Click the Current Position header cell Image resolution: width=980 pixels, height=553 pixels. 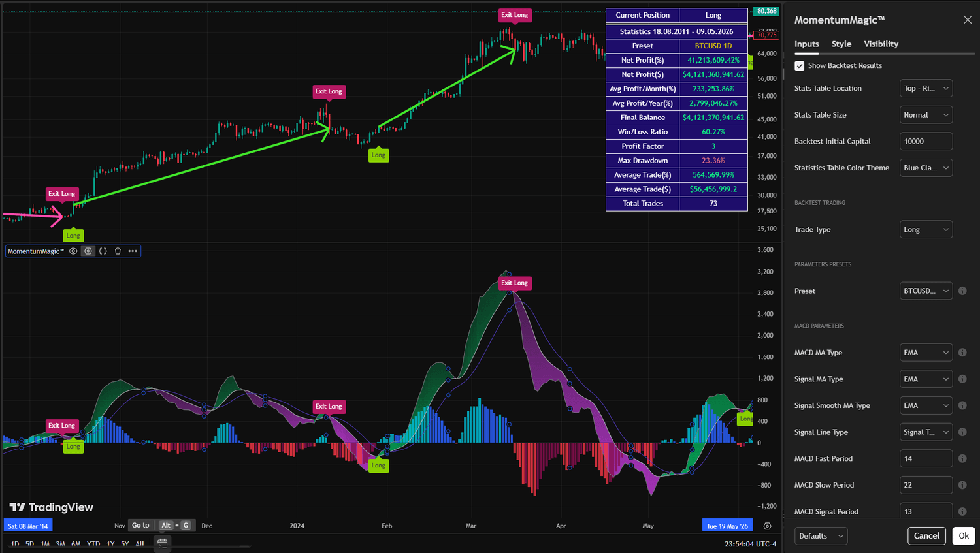[643, 15]
